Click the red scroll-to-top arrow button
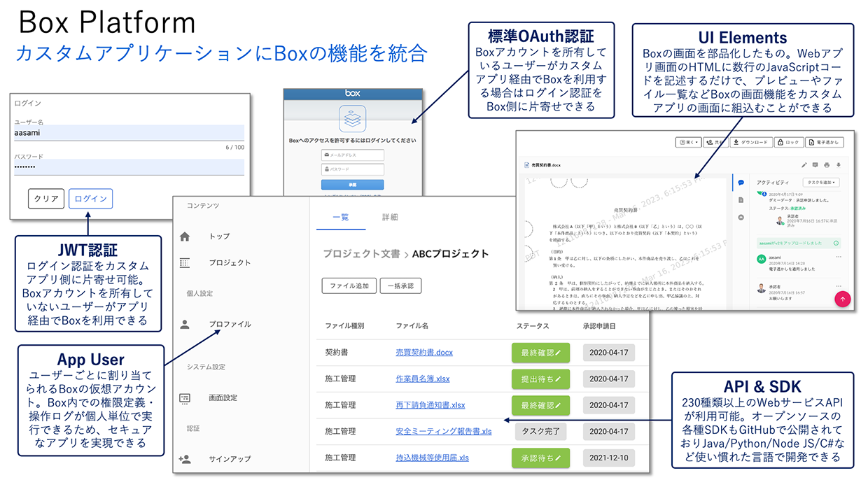The width and height of the screenshot is (868, 480). coord(843,299)
